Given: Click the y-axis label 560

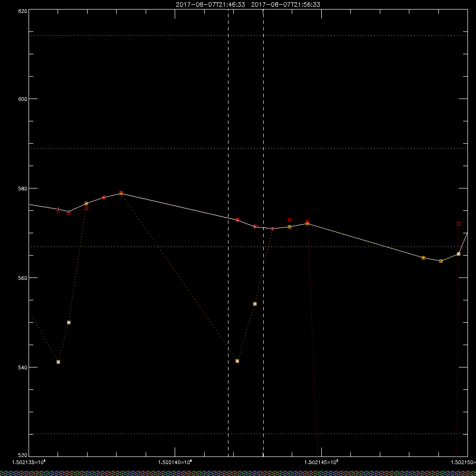Looking at the screenshot, I should [23, 278].
